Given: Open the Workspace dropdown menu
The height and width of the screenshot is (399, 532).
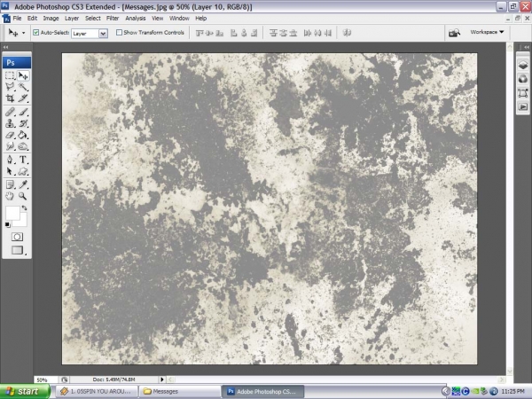Looking at the screenshot, I should coord(487,32).
